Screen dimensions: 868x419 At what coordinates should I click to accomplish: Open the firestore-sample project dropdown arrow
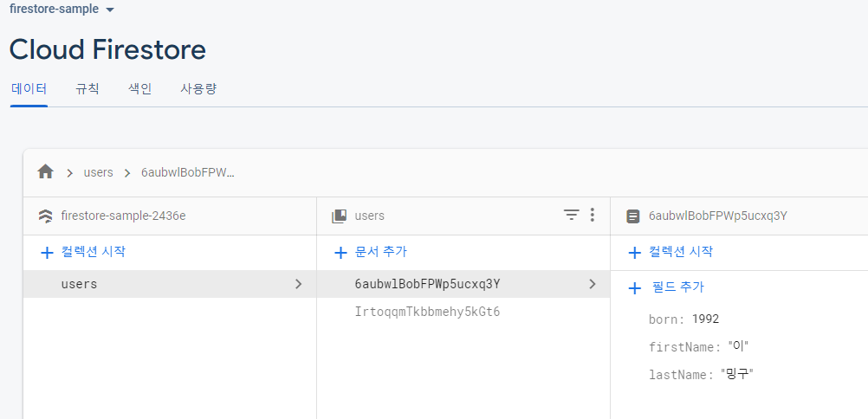tap(110, 10)
